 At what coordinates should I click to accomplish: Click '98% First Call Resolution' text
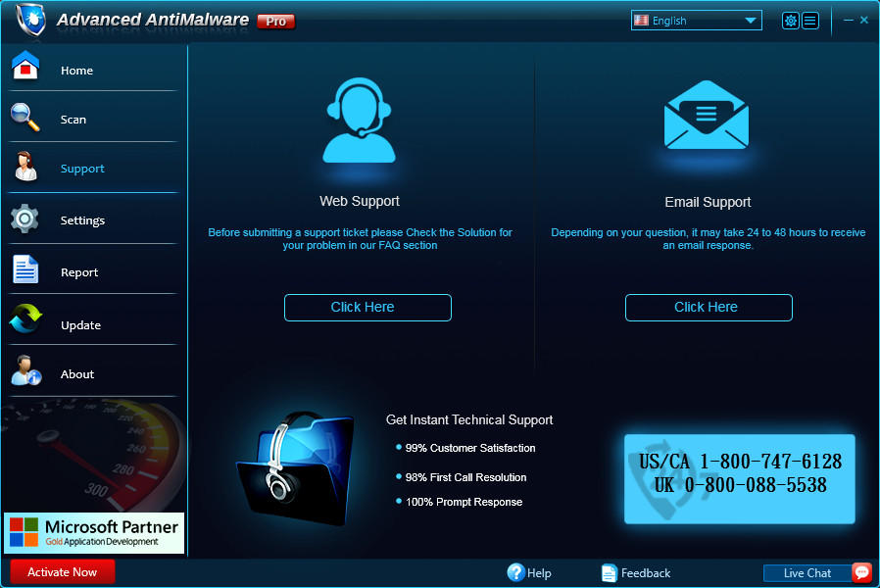coord(465,477)
